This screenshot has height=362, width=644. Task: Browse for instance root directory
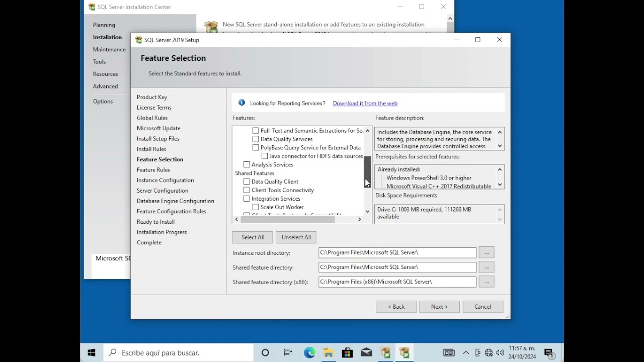coord(487,252)
